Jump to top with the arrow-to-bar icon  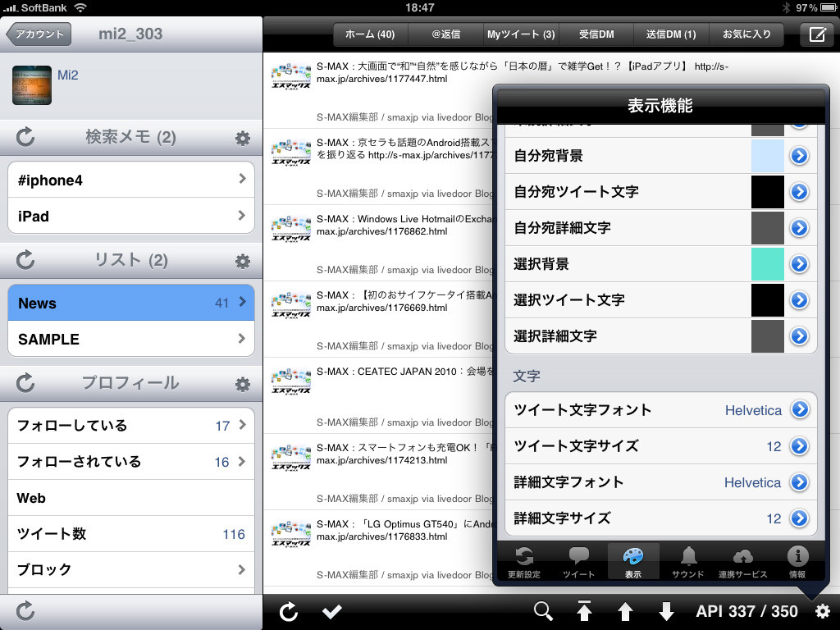click(584, 610)
